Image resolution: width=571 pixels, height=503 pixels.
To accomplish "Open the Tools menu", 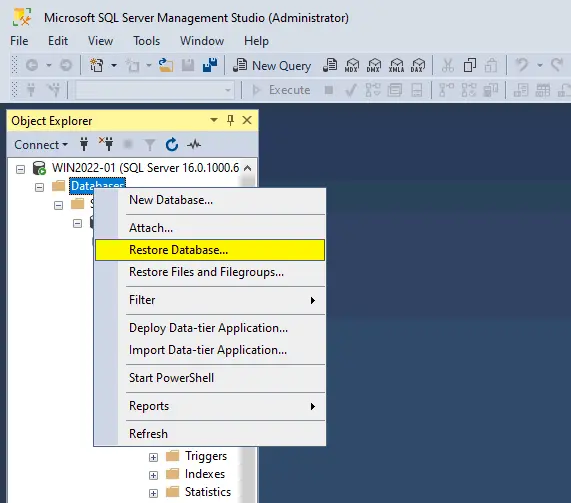I will pyautogui.click(x=146, y=41).
